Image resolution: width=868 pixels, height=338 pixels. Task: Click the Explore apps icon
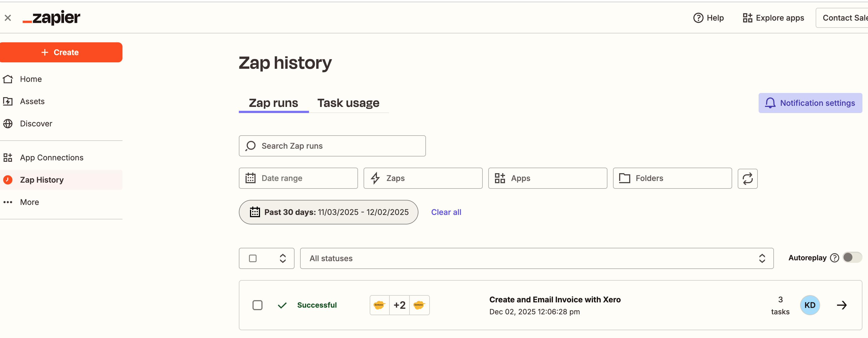tap(748, 18)
